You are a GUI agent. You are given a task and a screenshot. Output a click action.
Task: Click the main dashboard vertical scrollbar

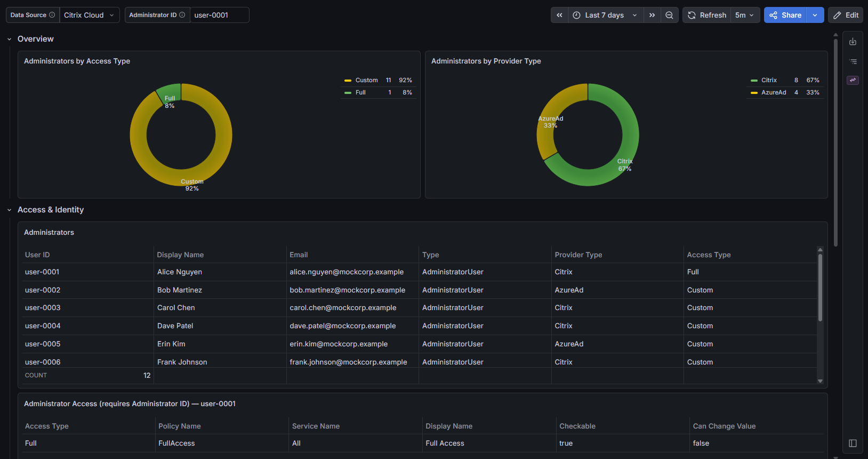835,142
